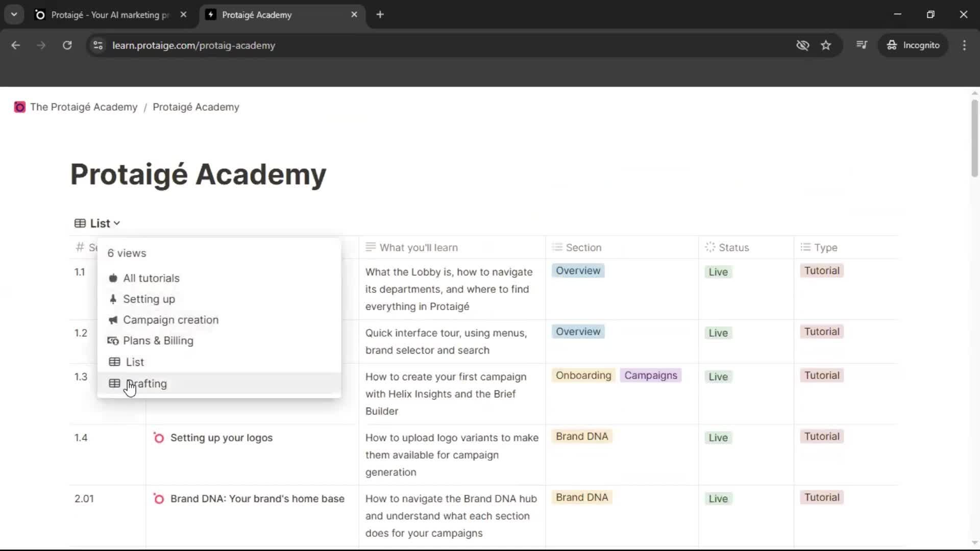Click the media controls icon in the toolbar
Viewport: 980px width, 551px height.
click(x=862, y=45)
